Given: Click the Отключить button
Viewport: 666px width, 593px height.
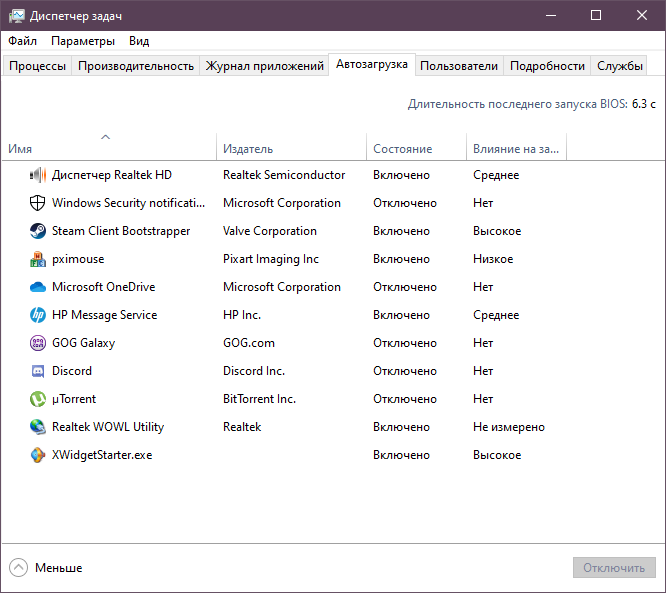Looking at the screenshot, I should (x=614, y=568).
